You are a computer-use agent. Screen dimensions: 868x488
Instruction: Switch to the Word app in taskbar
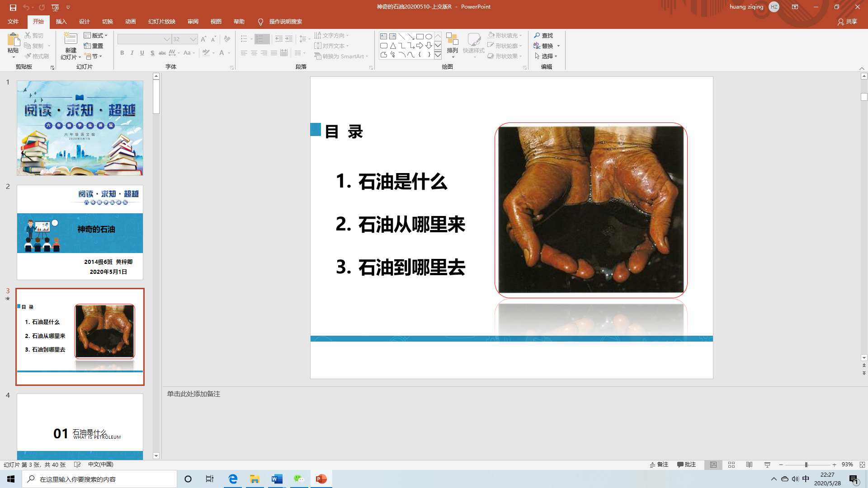[x=277, y=479]
